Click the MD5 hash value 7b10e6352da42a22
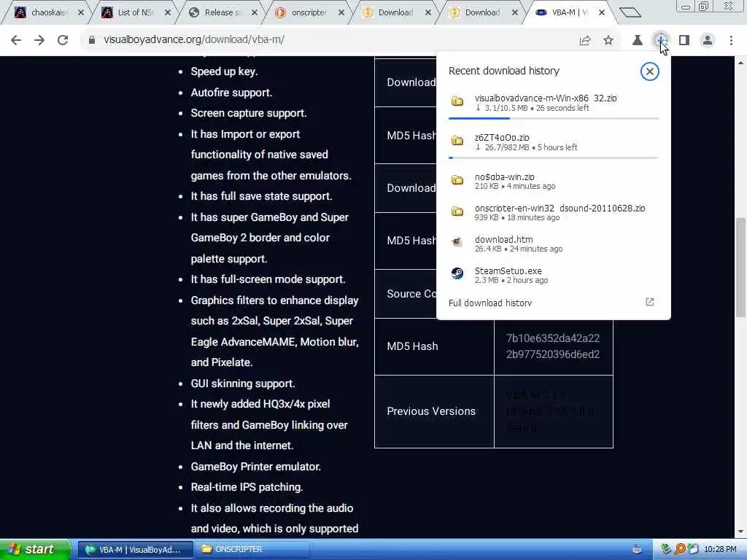Viewport: 747px width, 560px height. coord(553,338)
